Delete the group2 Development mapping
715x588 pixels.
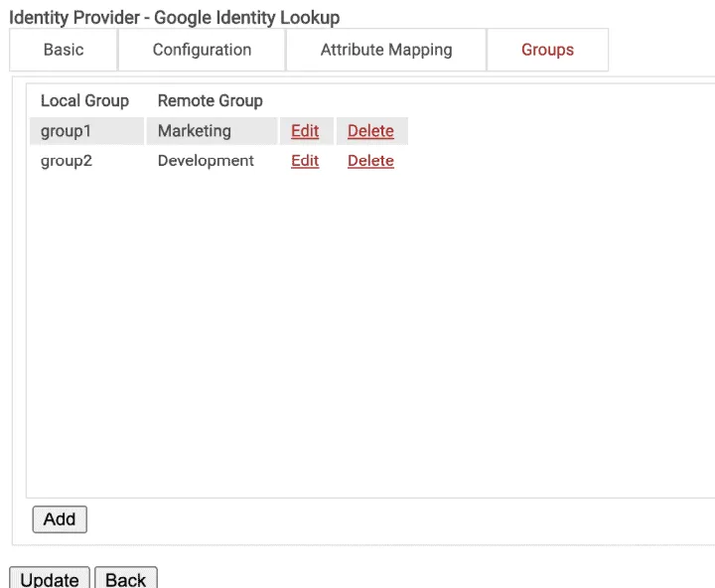click(x=370, y=161)
